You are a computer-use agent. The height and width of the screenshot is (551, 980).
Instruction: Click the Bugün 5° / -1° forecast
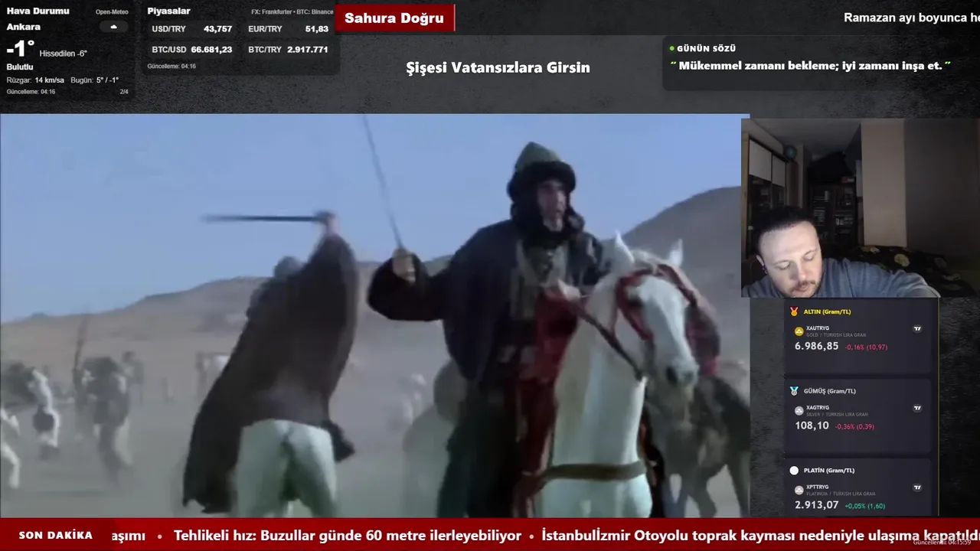pos(94,80)
